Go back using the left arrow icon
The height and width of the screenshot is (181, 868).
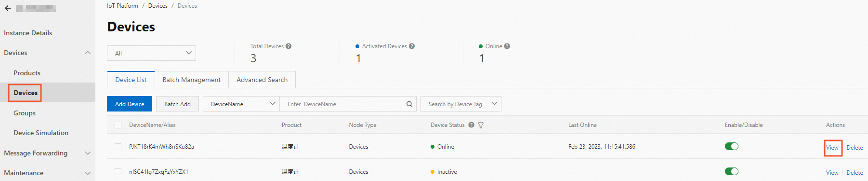tap(8, 8)
